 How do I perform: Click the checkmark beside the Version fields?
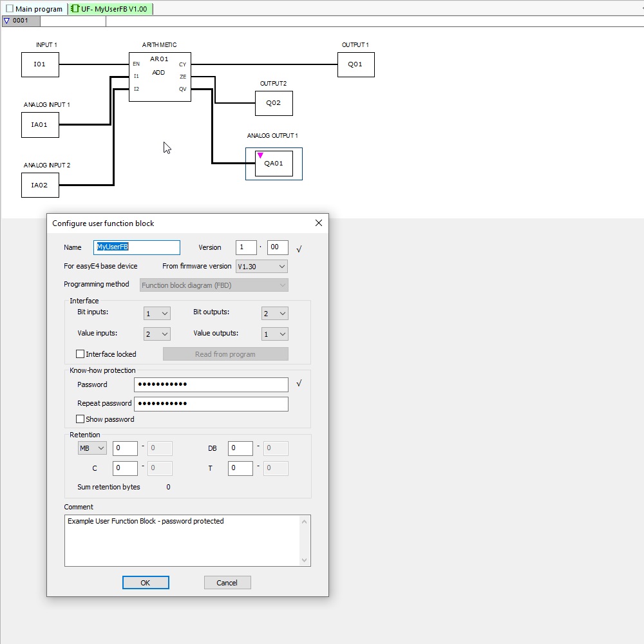(x=299, y=249)
